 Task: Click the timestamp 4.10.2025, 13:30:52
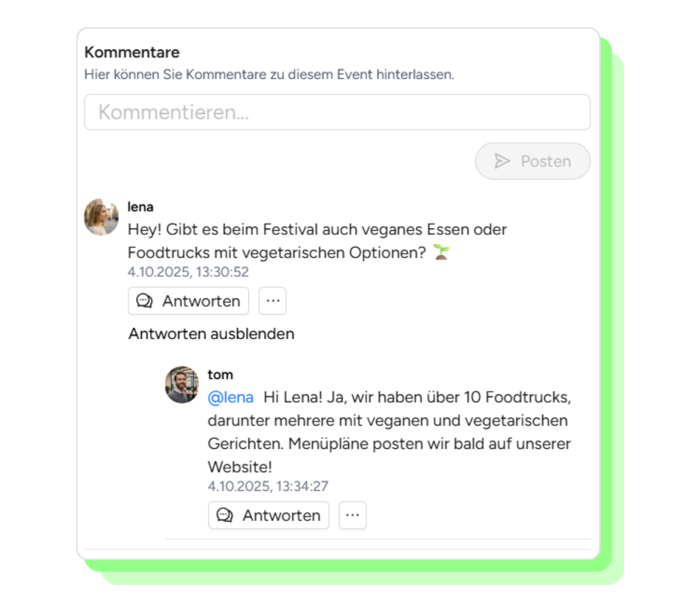pyautogui.click(x=188, y=272)
